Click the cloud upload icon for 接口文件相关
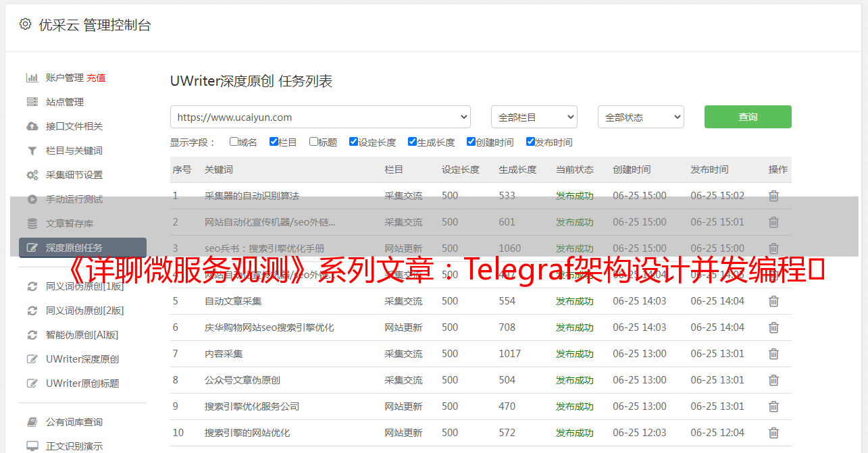This screenshot has height=453, width=868. [32, 126]
